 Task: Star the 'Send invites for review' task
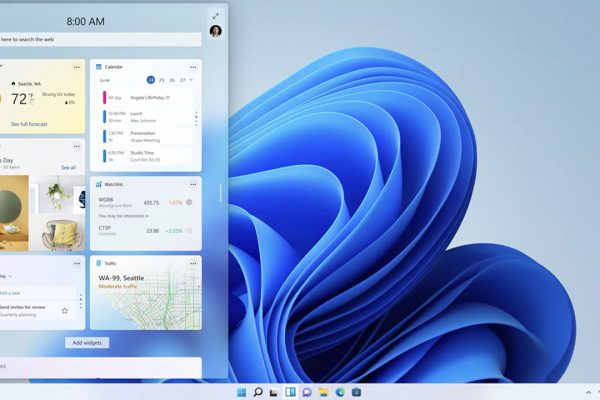tap(65, 311)
